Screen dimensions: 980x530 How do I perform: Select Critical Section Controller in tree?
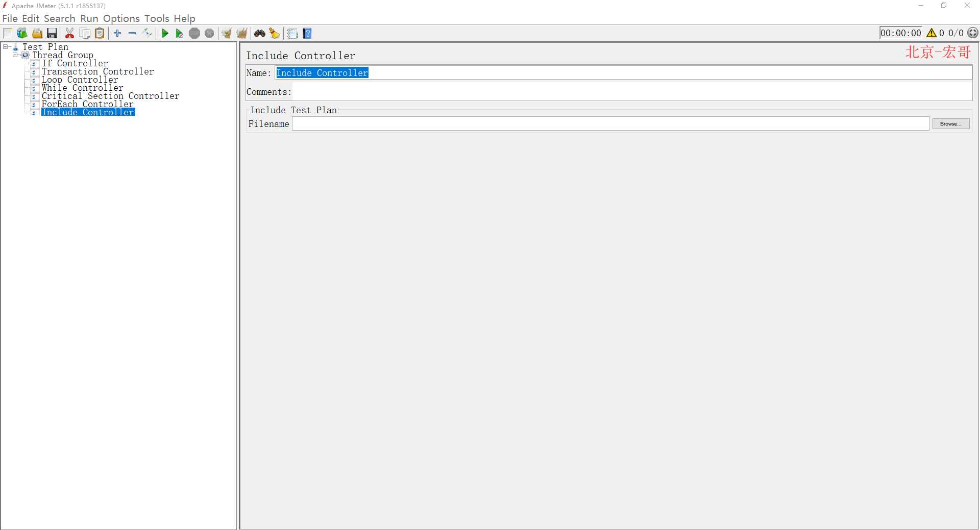pyautogui.click(x=111, y=96)
